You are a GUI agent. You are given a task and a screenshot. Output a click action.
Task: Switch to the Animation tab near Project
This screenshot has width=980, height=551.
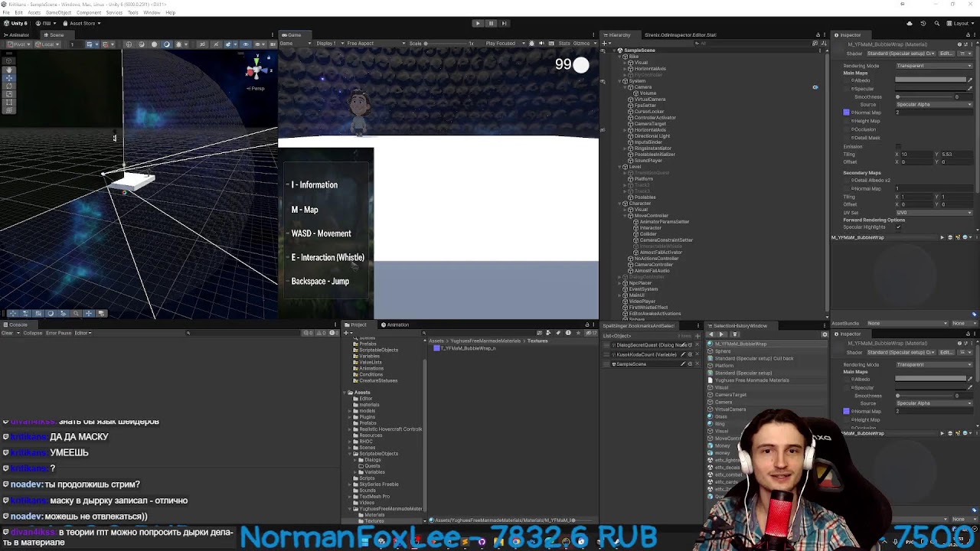pos(395,325)
